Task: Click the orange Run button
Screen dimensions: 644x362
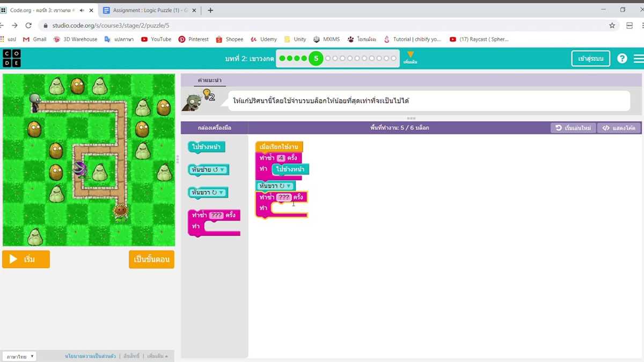Action: 26,259
